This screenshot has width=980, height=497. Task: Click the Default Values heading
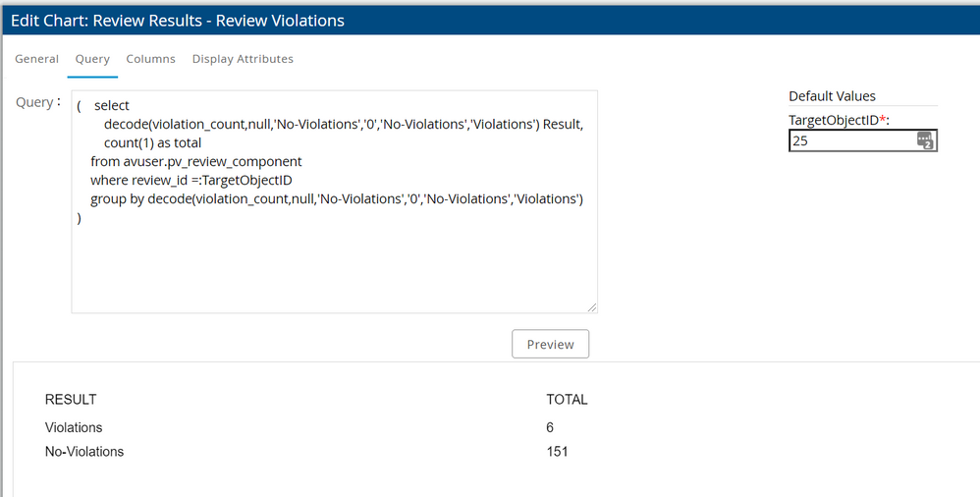[x=832, y=96]
